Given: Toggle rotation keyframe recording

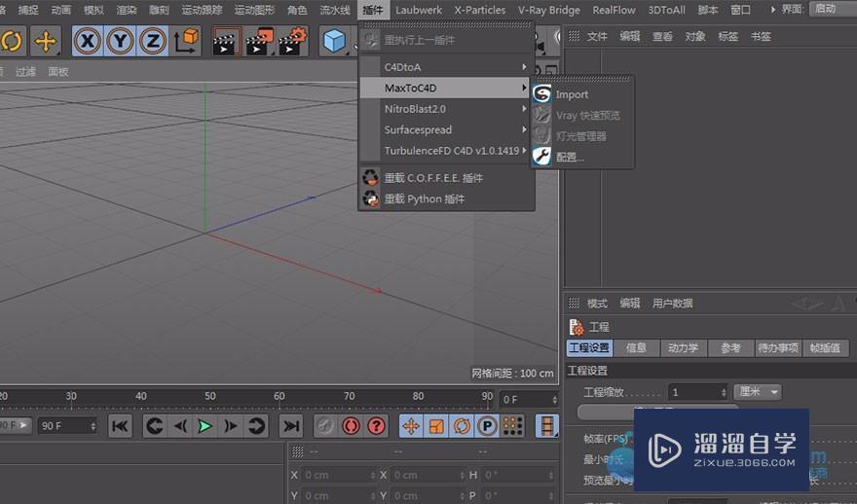Looking at the screenshot, I should pos(462,426).
